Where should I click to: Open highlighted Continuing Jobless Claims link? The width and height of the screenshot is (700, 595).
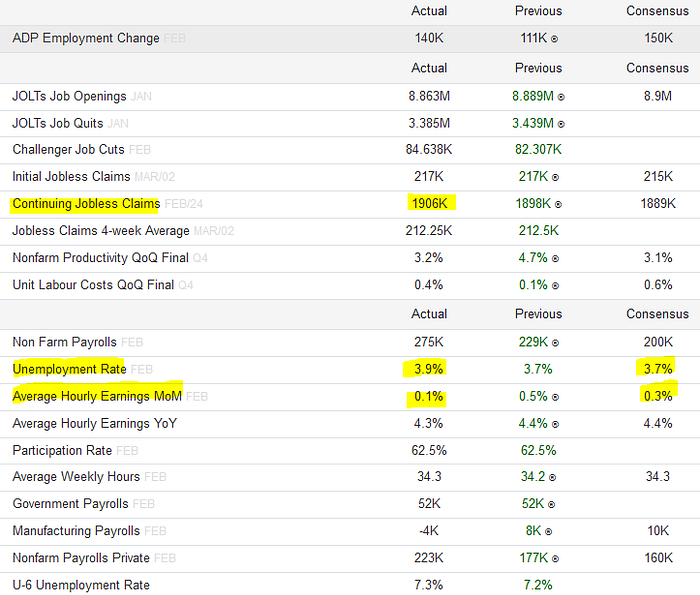(x=86, y=204)
